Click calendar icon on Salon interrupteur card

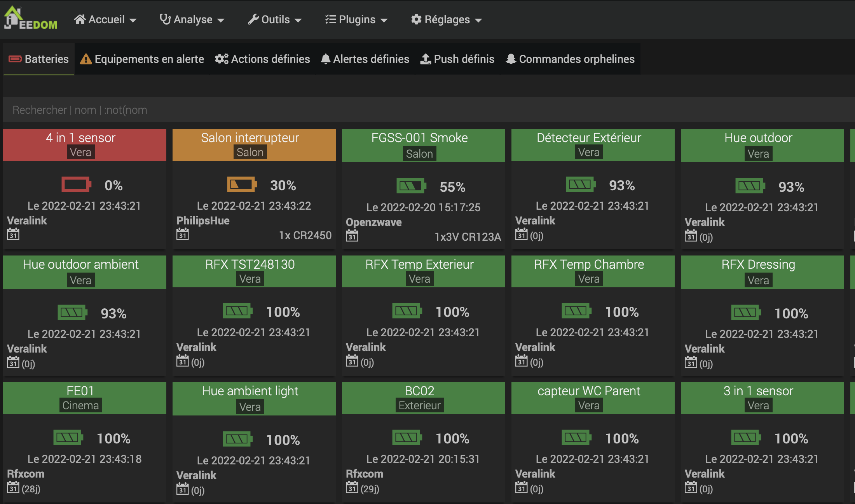pyautogui.click(x=183, y=234)
